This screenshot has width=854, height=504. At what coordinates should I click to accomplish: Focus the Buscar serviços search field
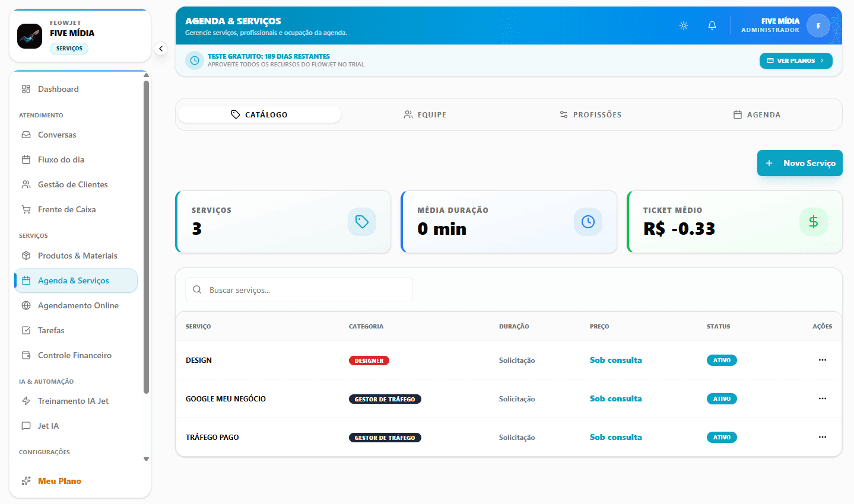299,290
